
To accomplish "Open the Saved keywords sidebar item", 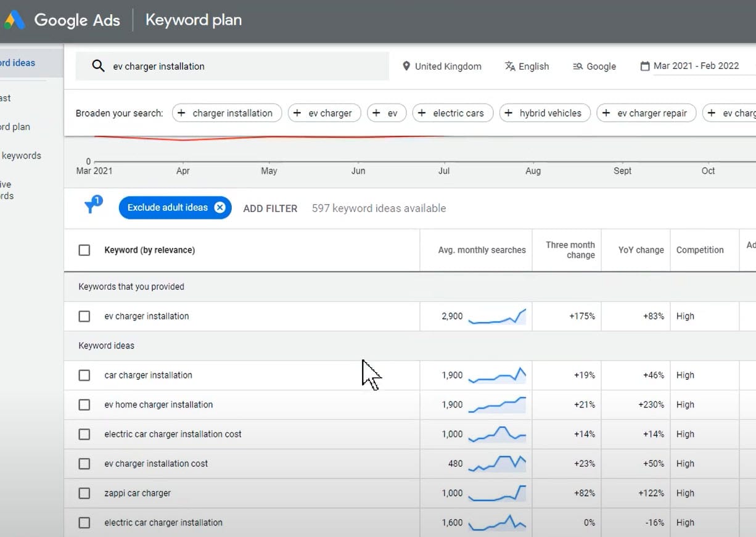I will click(21, 156).
